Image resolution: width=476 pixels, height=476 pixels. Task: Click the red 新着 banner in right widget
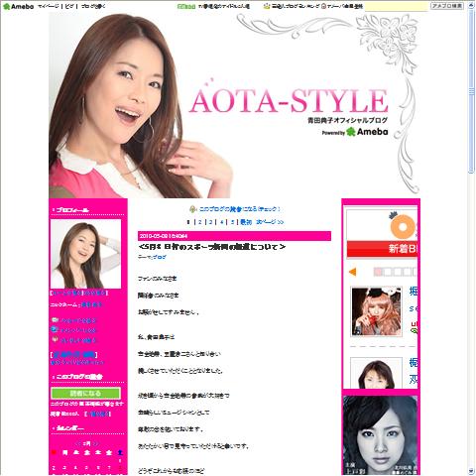(x=382, y=249)
